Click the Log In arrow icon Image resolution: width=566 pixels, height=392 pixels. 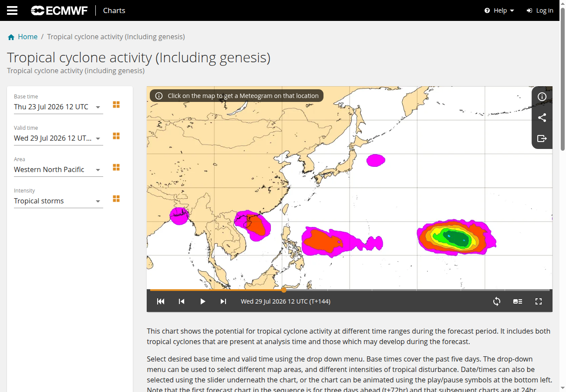(529, 10)
